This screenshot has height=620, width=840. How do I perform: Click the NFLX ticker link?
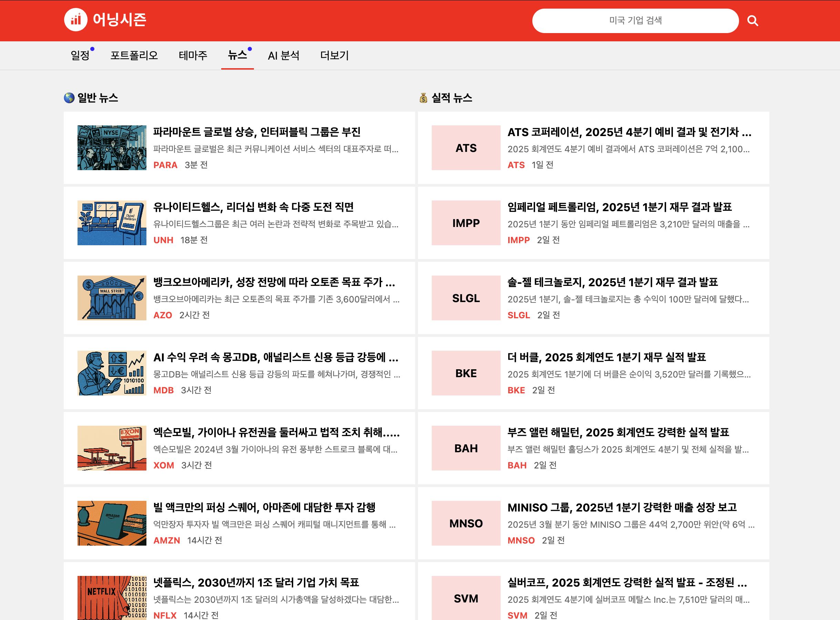pyautogui.click(x=165, y=615)
